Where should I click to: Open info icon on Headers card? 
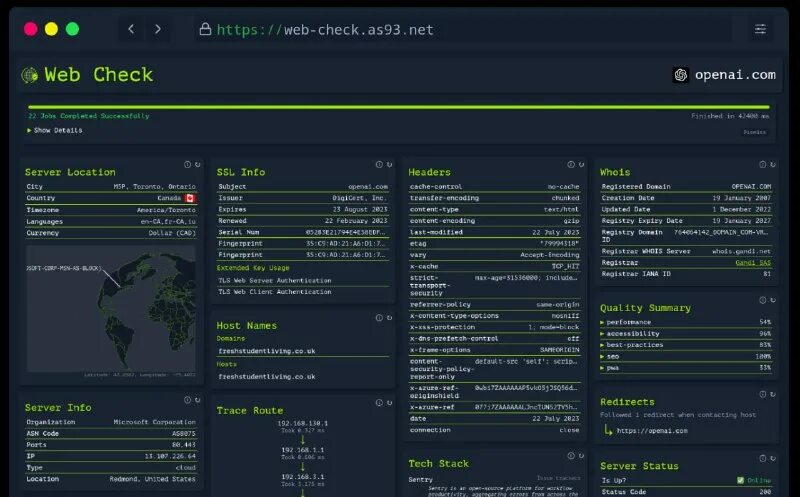pyautogui.click(x=571, y=164)
